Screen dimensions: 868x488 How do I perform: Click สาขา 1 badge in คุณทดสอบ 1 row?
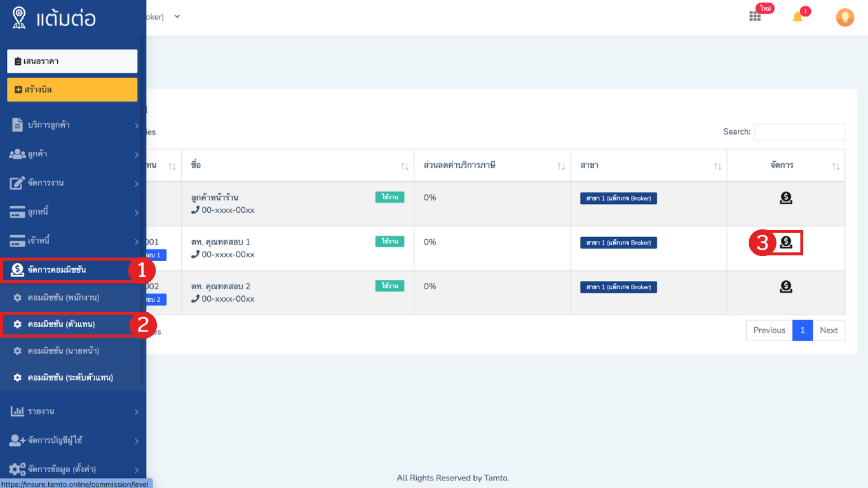coord(618,243)
